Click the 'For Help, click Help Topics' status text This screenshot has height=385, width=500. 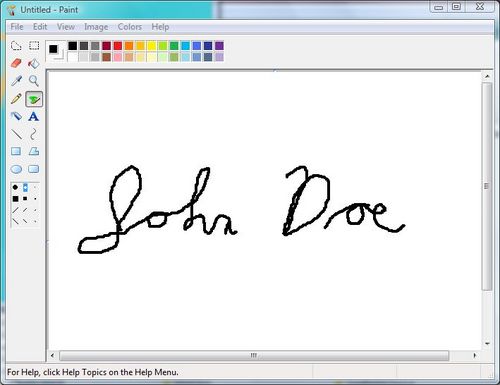(x=93, y=372)
